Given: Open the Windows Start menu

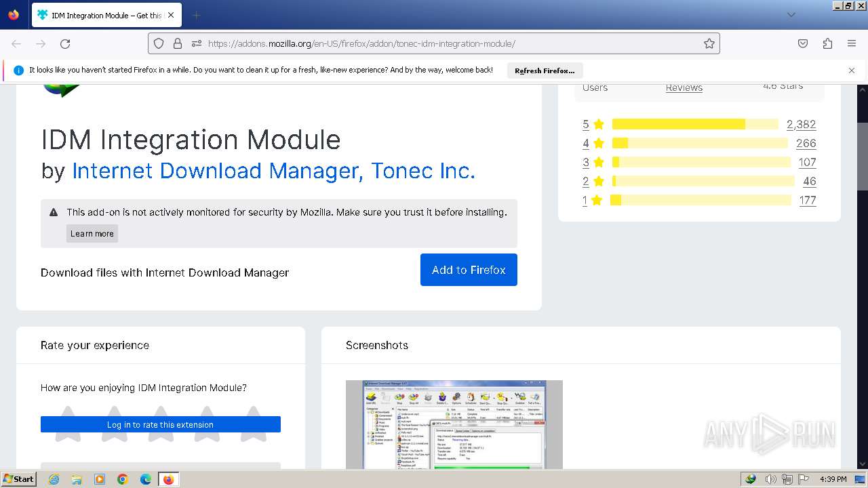Looking at the screenshot, I should [x=18, y=479].
